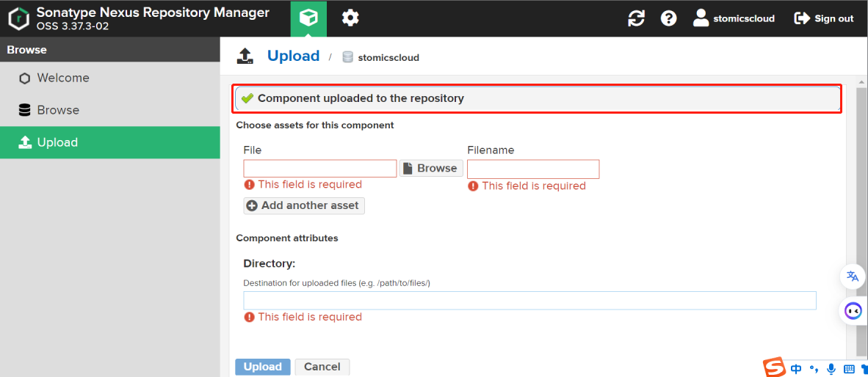Screen dimensions: 868x377
Task: Click the Upload breadcrumb link
Action: click(293, 56)
